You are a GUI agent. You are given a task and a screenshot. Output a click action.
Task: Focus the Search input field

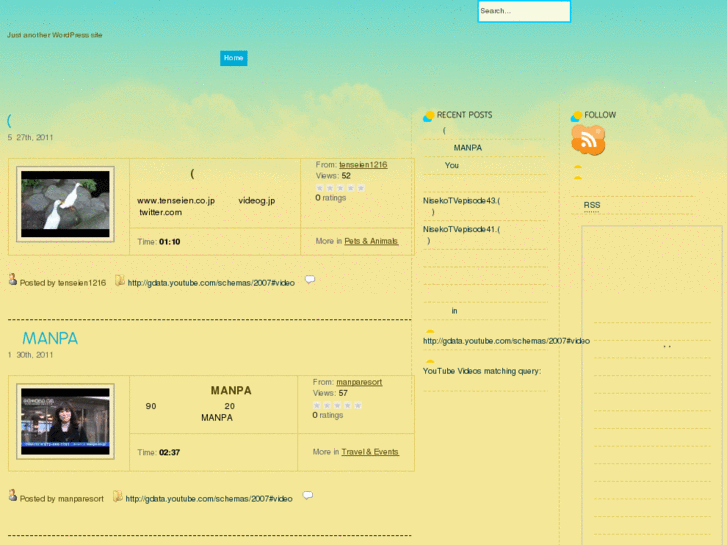coord(524,11)
